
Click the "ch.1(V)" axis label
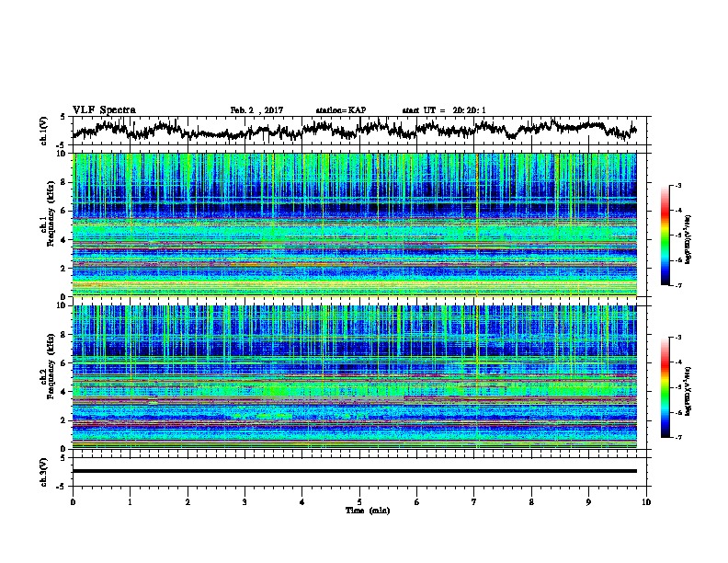[44, 131]
